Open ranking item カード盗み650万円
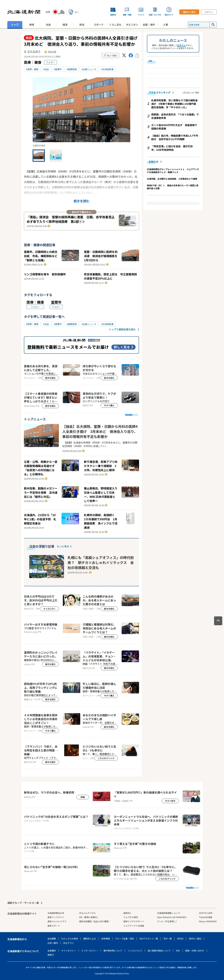Image resolution: width=224 pixels, height=980 pixels. pyautogui.click(x=174, y=127)
